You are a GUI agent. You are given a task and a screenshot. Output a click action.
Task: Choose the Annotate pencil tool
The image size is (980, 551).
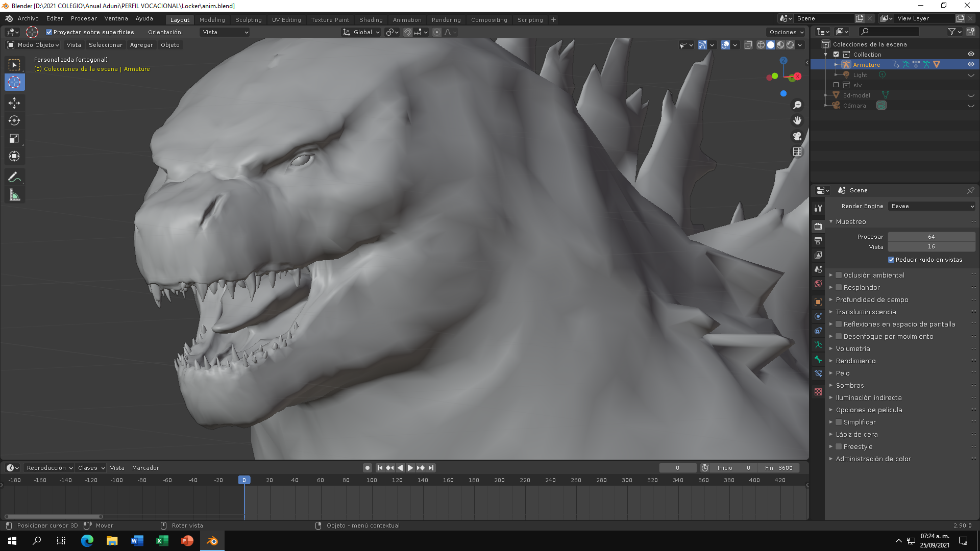14,178
